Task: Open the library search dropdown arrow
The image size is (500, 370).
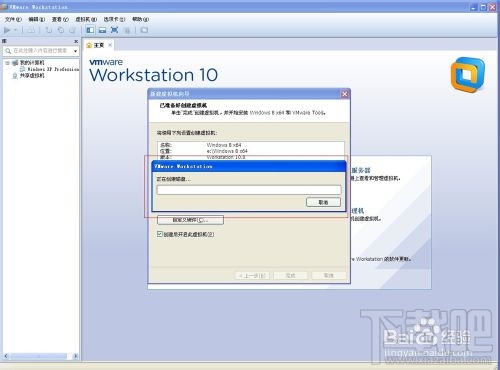Action: click(x=76, y=51)
